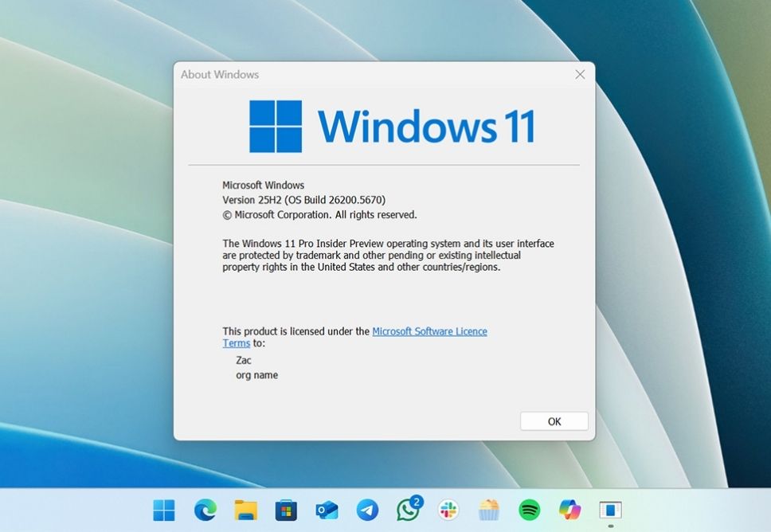The height and width of the screenshot is (532, 771).
Task: Switch to Slack in the taskbar
Action: click(x=448, y=510)
